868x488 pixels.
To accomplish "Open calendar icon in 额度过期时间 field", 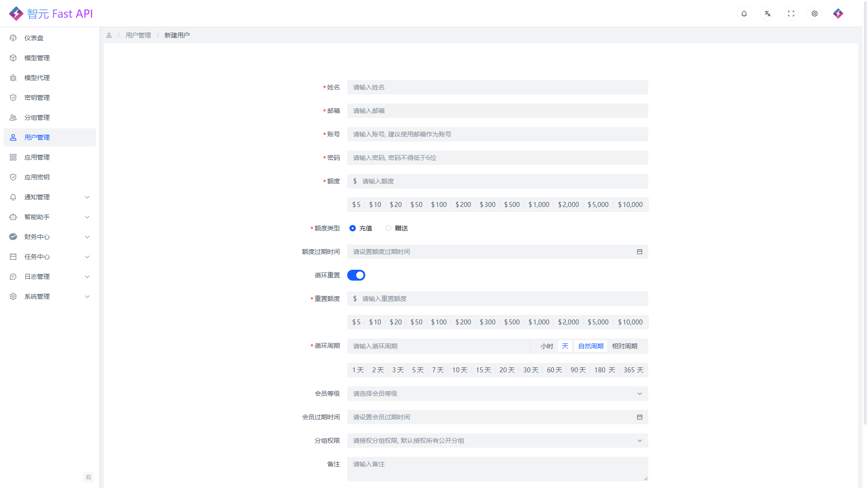I will [639, 252].
